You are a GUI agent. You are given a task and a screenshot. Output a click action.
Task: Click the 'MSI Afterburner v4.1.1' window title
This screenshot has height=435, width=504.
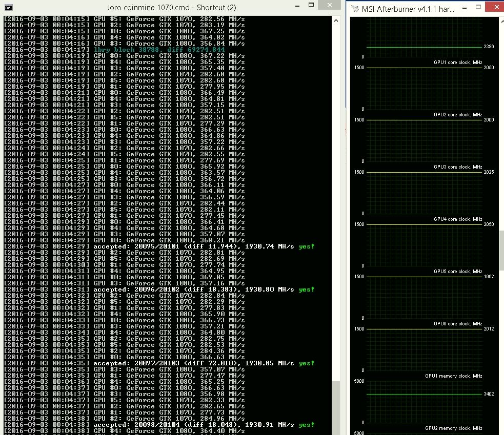pyautogui.click(x=408, y=9)
